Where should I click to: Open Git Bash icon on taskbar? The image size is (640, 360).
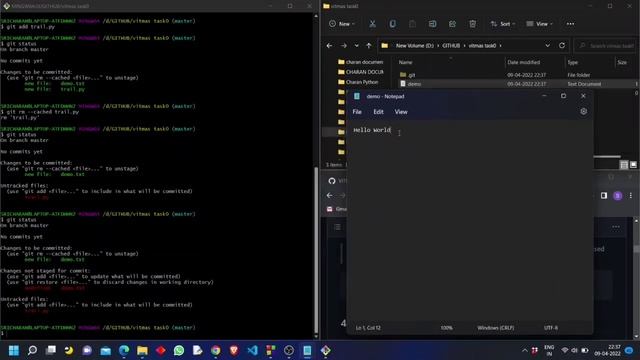point(325,350)
